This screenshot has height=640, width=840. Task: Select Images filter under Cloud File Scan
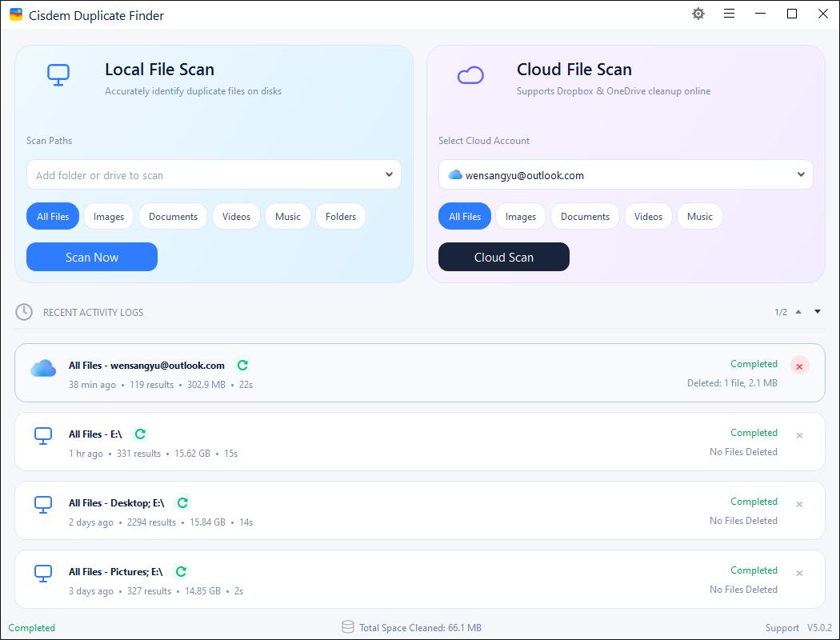click(521, 216)
